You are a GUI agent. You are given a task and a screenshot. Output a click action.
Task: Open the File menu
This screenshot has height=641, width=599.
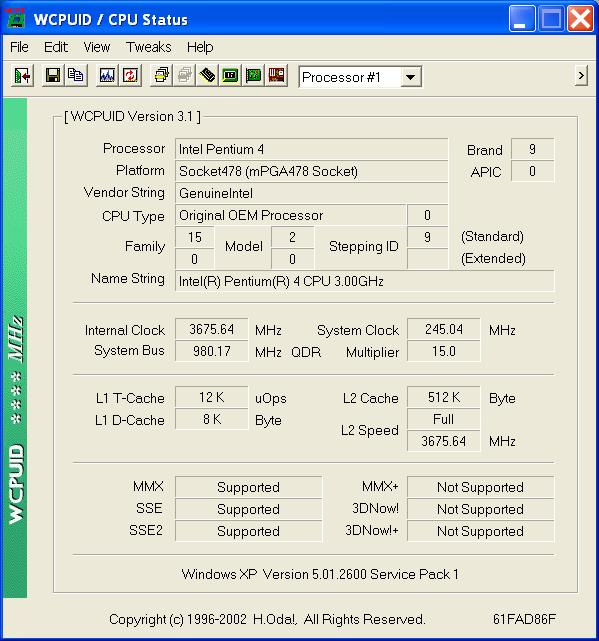(19, 47)
